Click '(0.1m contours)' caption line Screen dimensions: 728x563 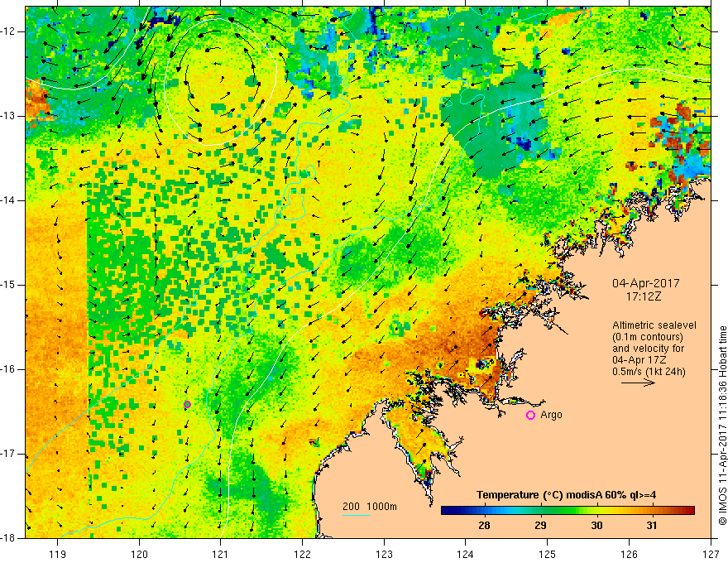coord(648,337)
